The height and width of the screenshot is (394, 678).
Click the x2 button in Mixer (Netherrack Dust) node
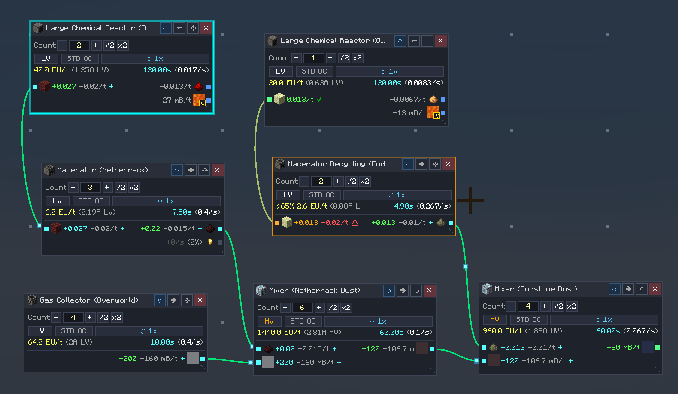(345, 308)
